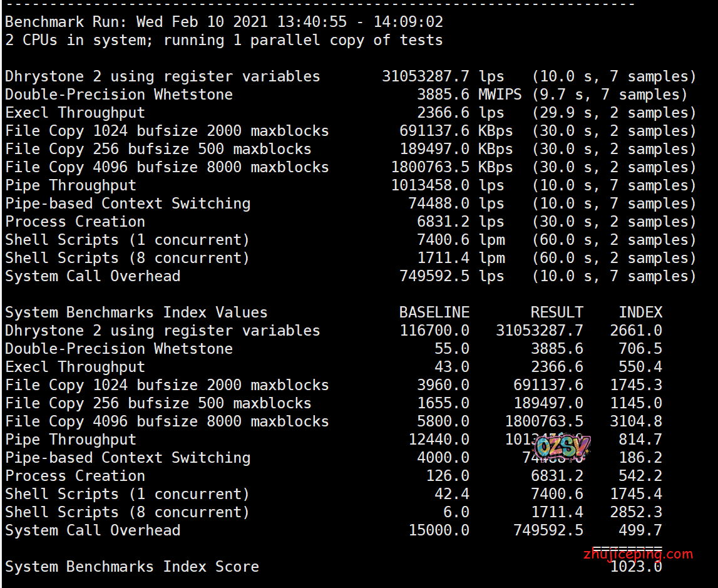Click the 'System Benchmarks Index Values' heading
The image size is (718, 588).
(x=136, y=312)
